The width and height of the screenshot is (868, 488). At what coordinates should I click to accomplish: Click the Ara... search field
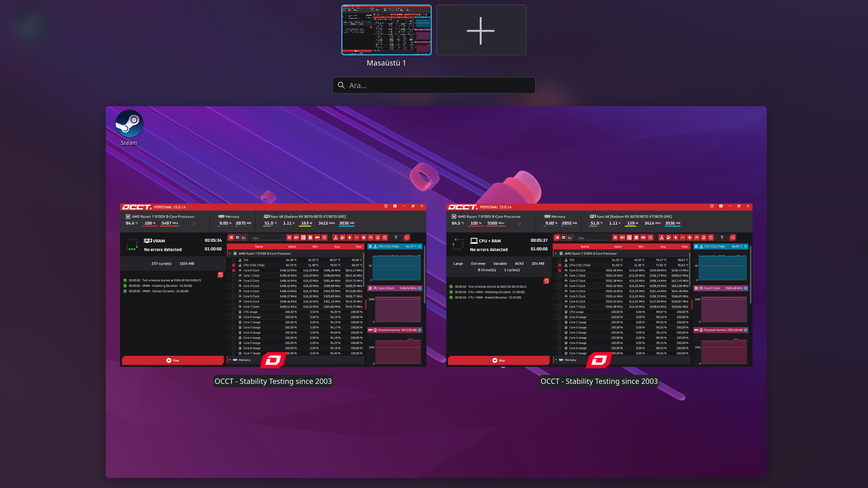pos(434,85)
